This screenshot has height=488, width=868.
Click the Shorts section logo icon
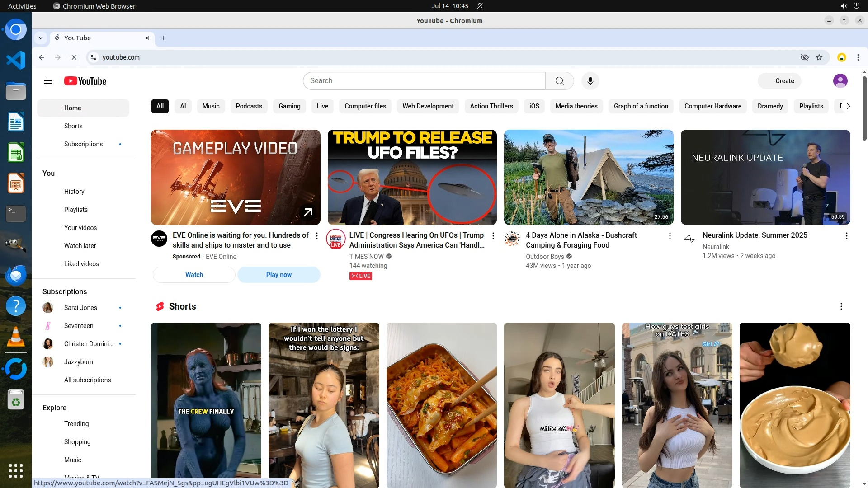pyautogui.click(x=160, y=306)
